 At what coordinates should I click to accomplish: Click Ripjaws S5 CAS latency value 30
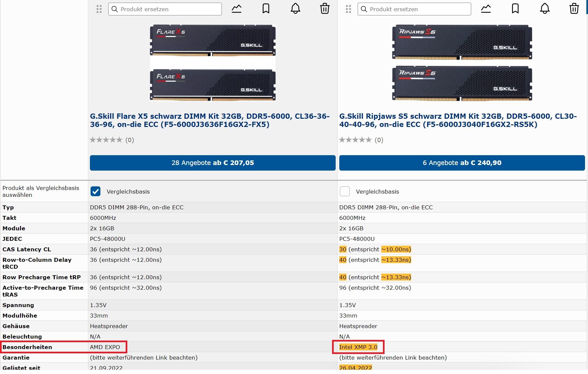[x=343, y=249]
